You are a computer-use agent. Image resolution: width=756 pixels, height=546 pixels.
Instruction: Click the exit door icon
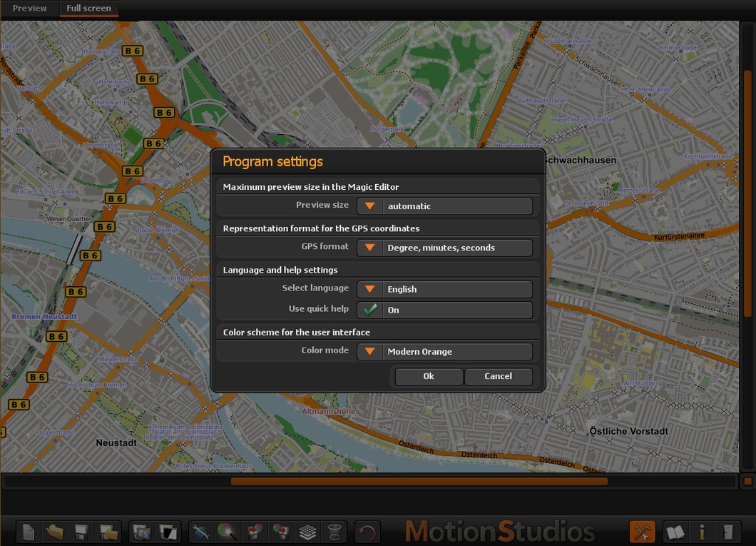(727, 532)
